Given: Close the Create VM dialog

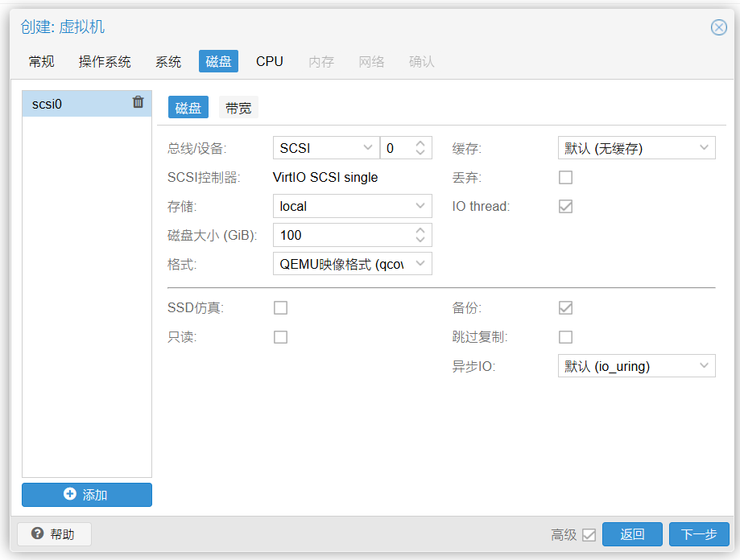Looking at the screenshot, I should [718, 27].
